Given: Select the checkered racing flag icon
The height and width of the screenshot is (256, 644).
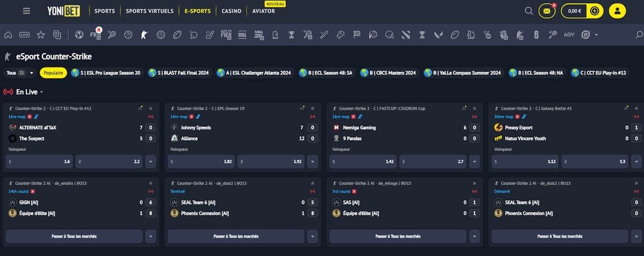Looking at the screenshot, I should click(x=357, y=35).
